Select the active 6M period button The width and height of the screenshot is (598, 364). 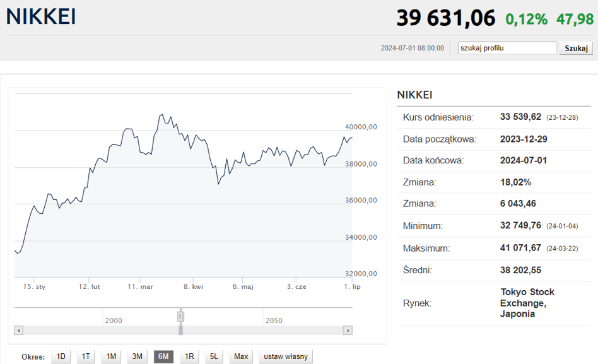[163, 356]
